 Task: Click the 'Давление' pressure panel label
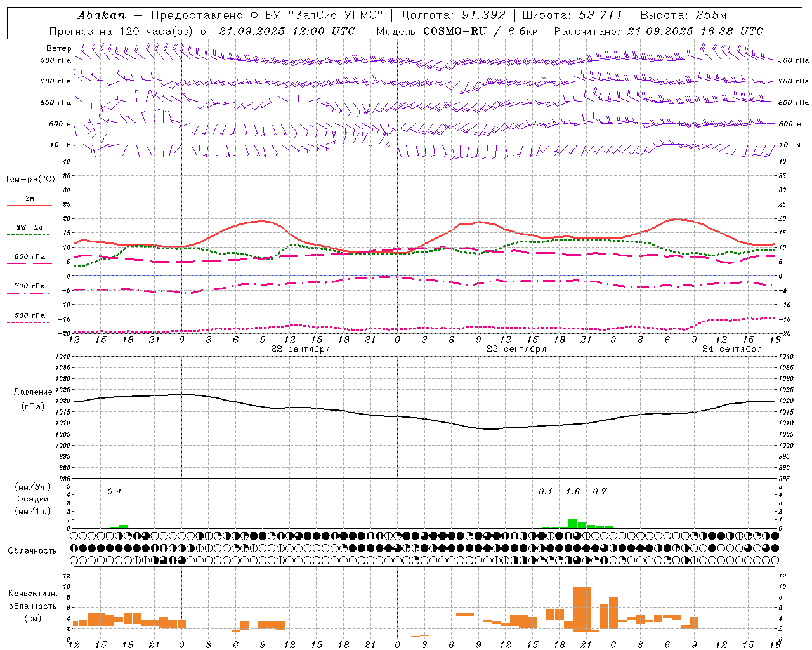point(33,392)
